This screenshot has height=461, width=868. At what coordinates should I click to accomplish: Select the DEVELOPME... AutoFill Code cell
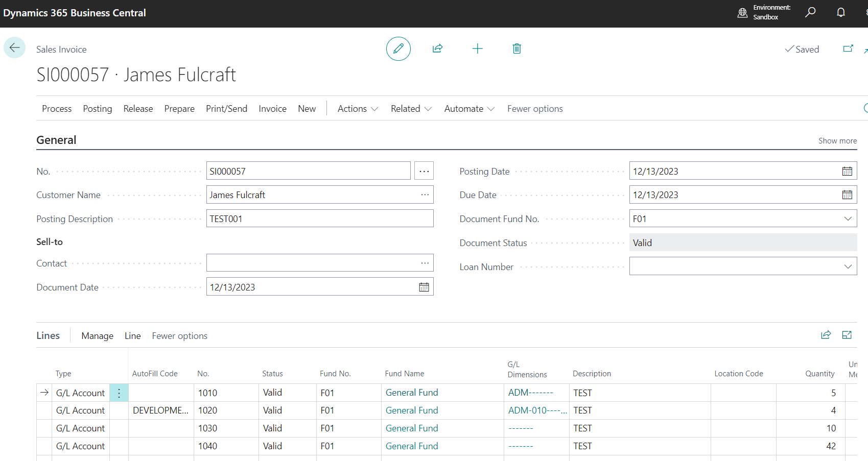click(x=161, y=410)
